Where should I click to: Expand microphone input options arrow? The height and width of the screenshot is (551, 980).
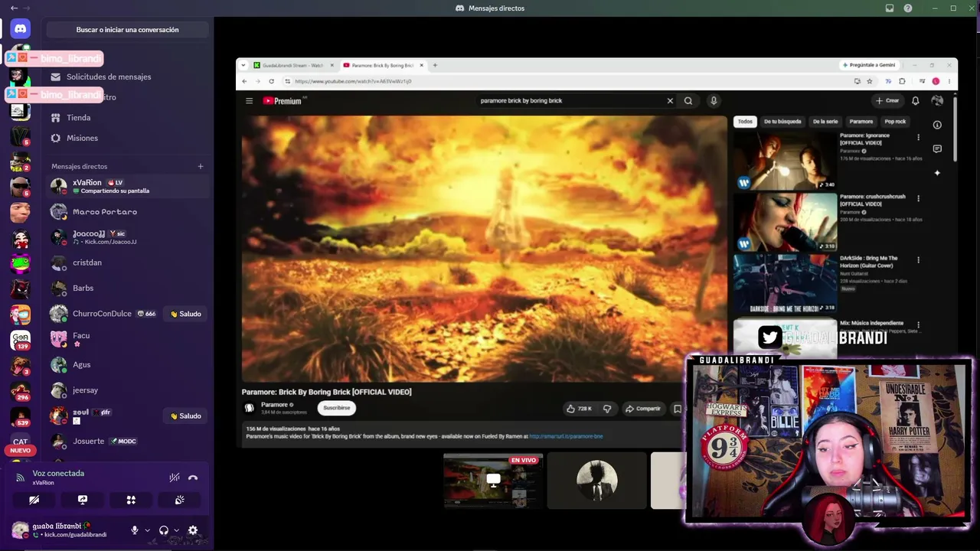[x=147, y=530]
